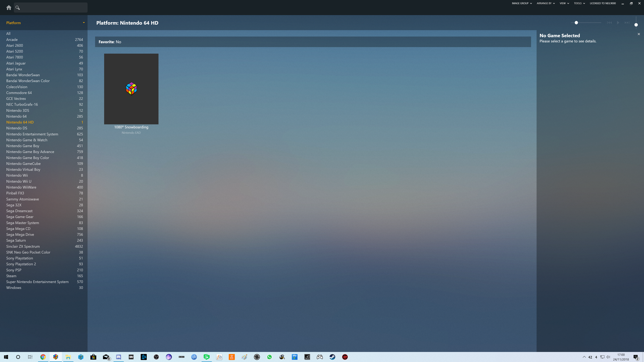Screen dimensions: 644x362
Task: Select the Windows platform
Action: point(44,288)
